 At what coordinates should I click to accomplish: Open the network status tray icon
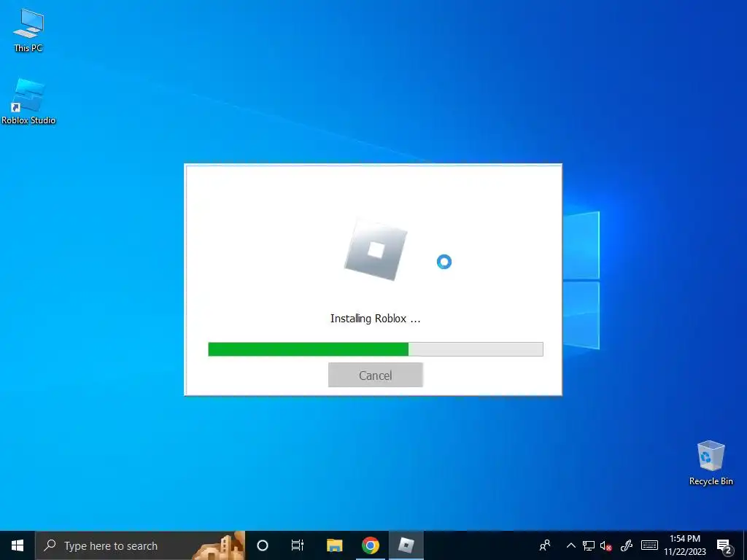(589, 545)
